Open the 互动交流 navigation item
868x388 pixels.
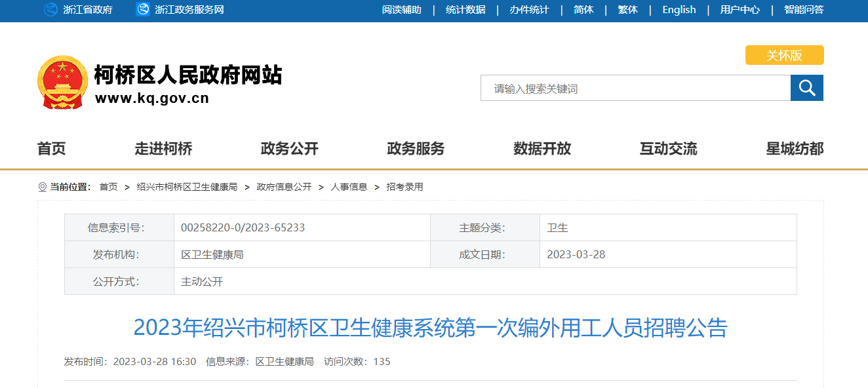(668, 149)
